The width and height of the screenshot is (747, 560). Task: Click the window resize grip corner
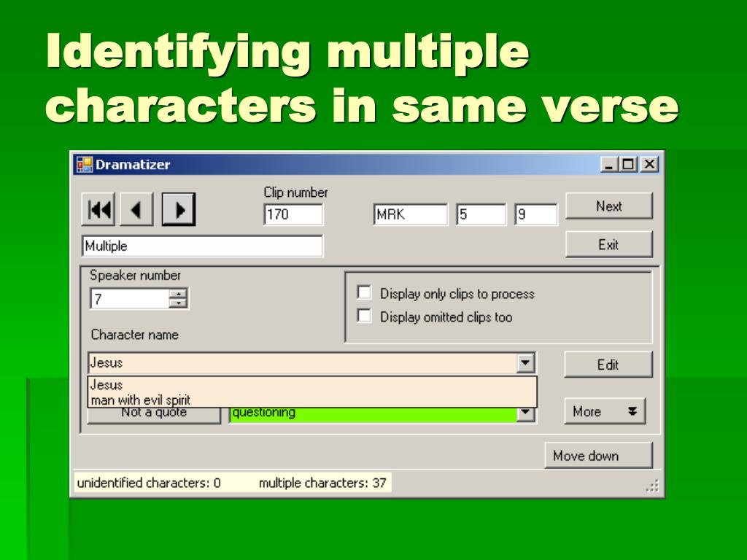coord(653,486)
